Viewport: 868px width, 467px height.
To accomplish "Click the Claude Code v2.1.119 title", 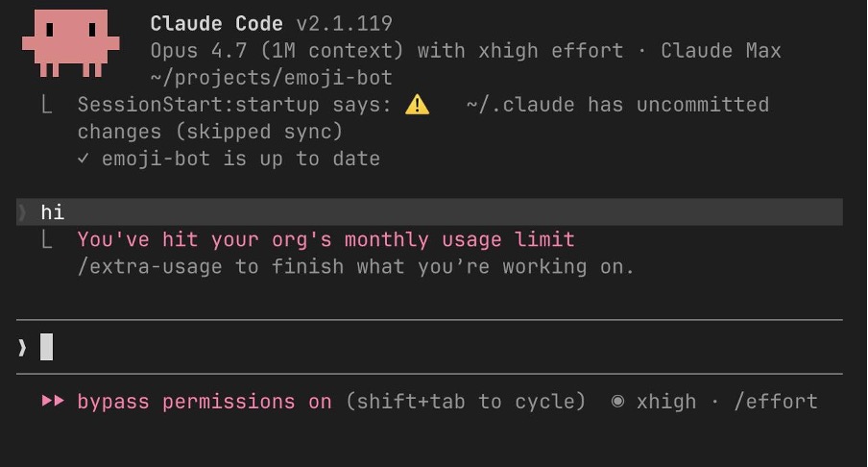I will coord(271,23).
